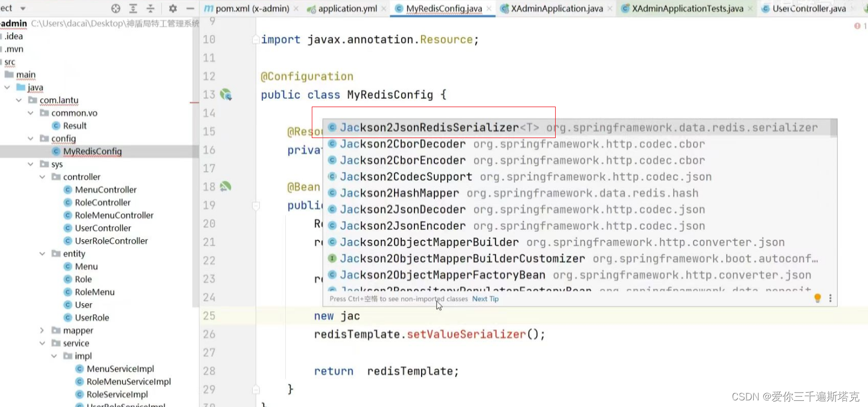Open the RoleMenu entity class
This screenshot has height=407, width=868.
pos(89,292)
